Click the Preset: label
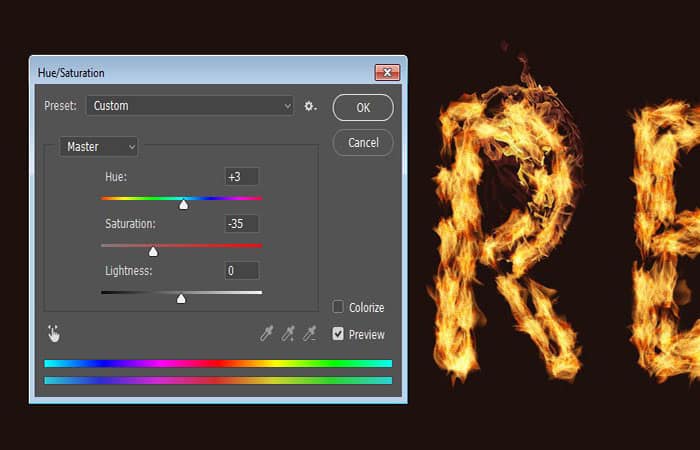The width and height of the screenshot is (700, 450). 61,106
